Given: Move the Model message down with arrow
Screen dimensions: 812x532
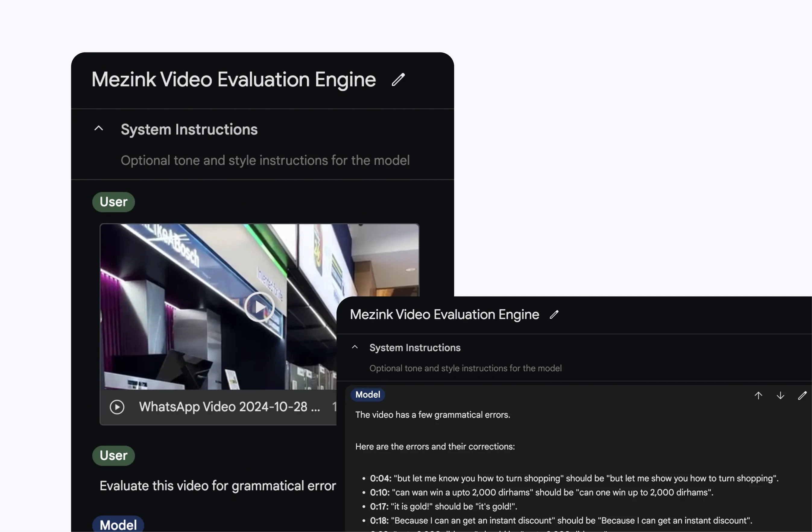Looking at the screenshot, I should tap(780, 395).
